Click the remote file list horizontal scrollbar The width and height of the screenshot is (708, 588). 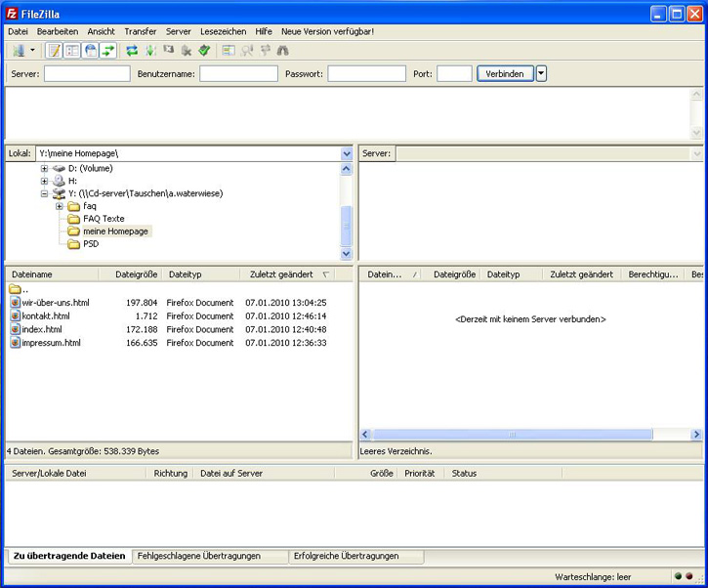(x=513, y=435)
